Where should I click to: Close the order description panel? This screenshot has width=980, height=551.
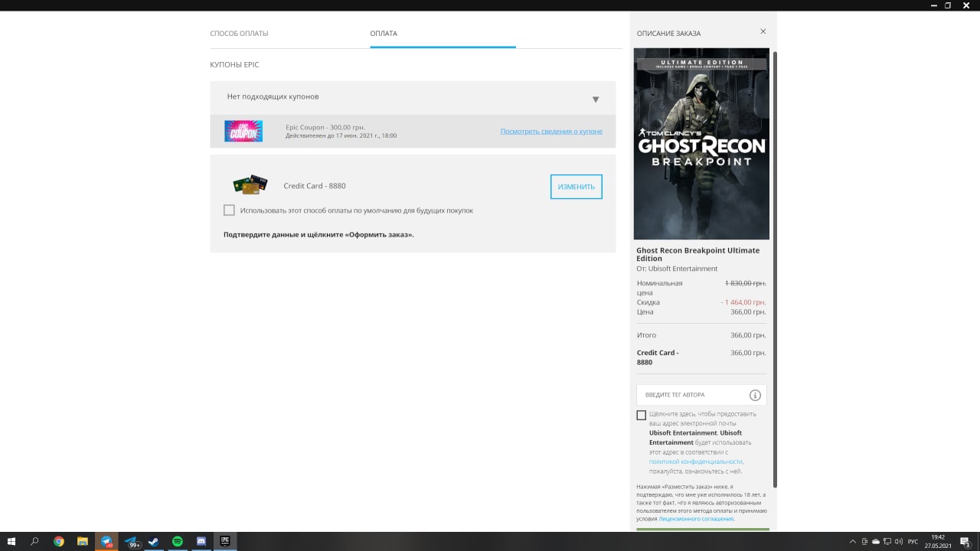tap(763, 31)
